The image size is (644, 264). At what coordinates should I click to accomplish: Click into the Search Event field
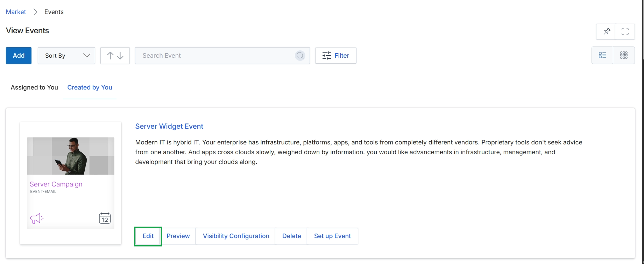tap(222, 56)
